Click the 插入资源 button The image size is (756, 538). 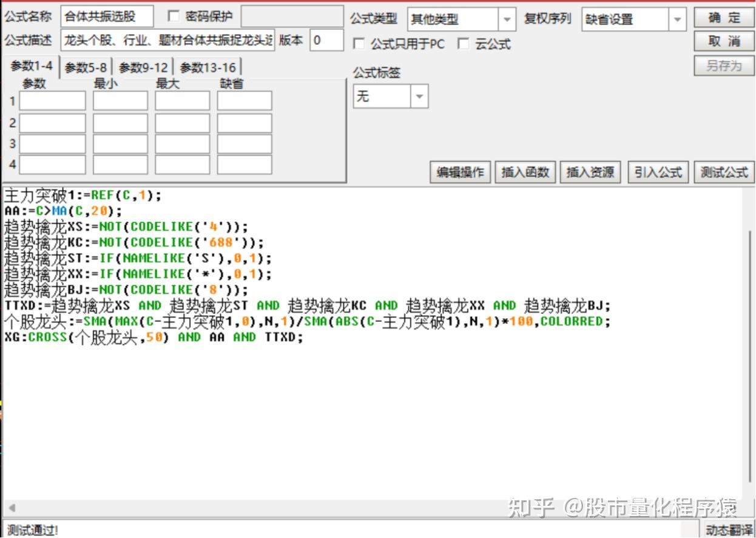590,172
